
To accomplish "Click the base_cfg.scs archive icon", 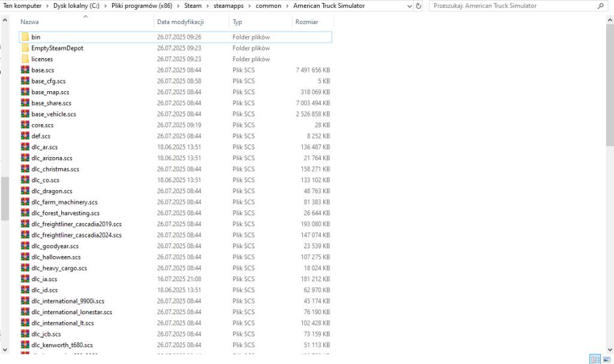I will (x=25, y=81).
